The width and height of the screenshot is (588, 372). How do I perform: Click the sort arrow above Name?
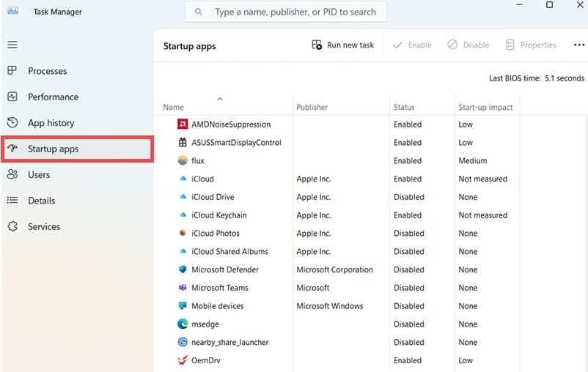pyautogui.click(x=220, y=99)
